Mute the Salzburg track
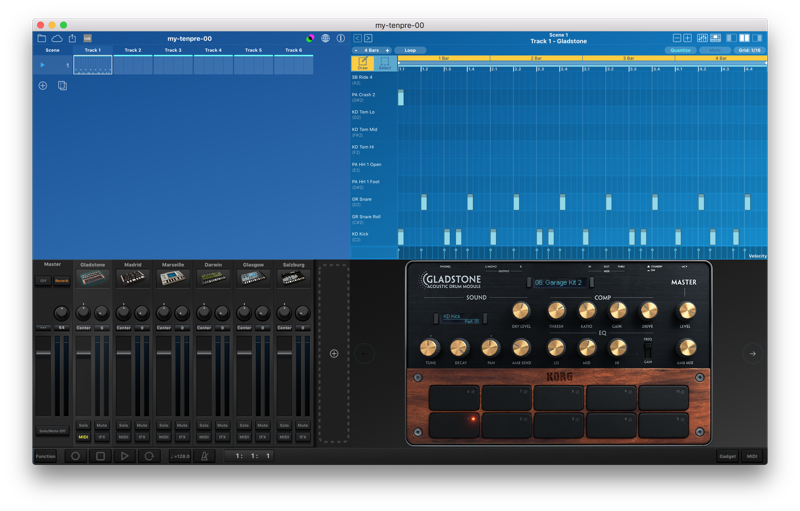Viewport: 800px width, 511px height. click(303, 425)
